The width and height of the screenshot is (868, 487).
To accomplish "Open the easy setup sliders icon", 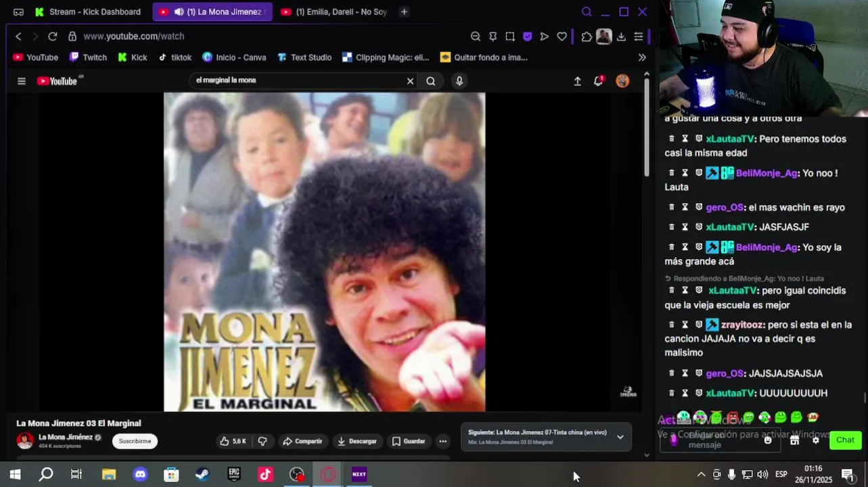I will pyautogui.click(x=639, y=37).
